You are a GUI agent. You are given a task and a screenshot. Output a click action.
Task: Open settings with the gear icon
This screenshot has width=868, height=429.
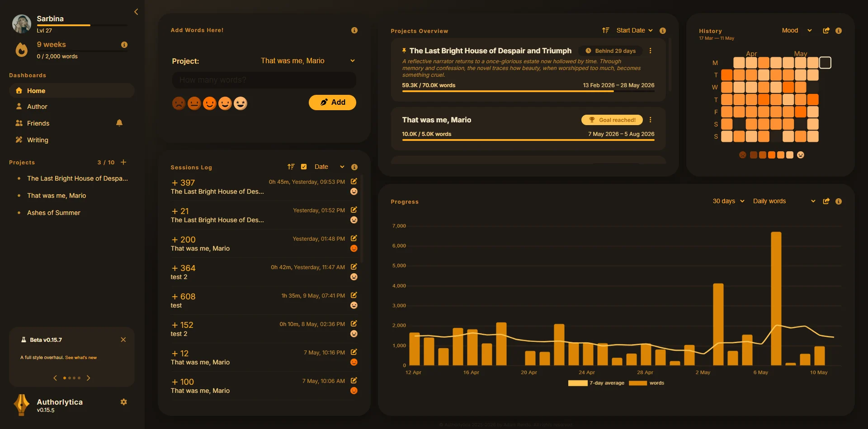pos(124,402)
